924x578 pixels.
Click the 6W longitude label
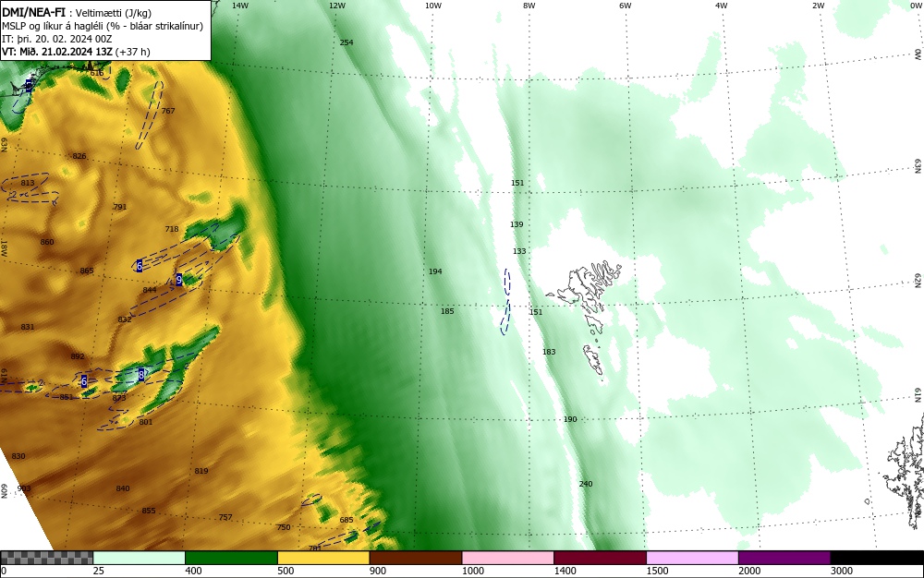[626, 6]
